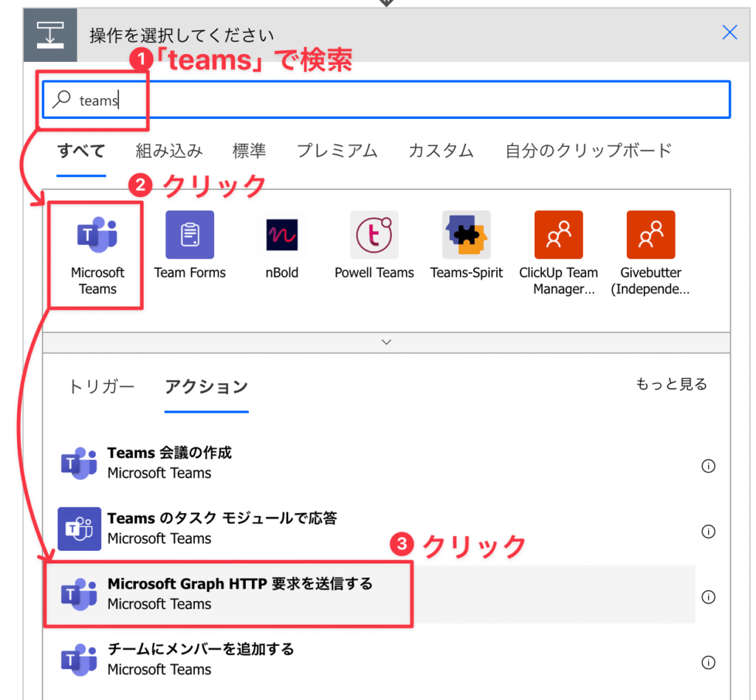
Task: Select the アクション tab
Action: tap(207, 387)
